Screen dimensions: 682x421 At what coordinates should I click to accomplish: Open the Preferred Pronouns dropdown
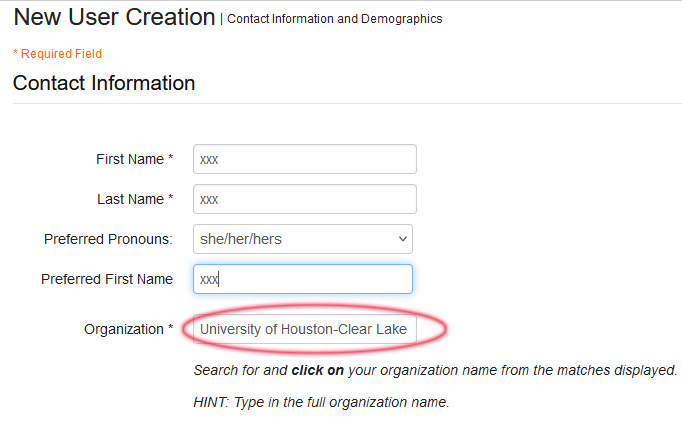pyautogui.click(x=302, y=239)
